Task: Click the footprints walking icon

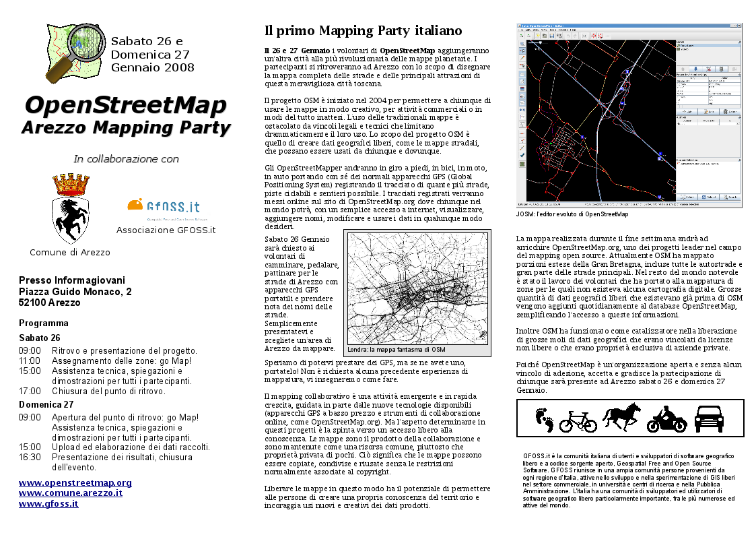Action: pos(545,418)
